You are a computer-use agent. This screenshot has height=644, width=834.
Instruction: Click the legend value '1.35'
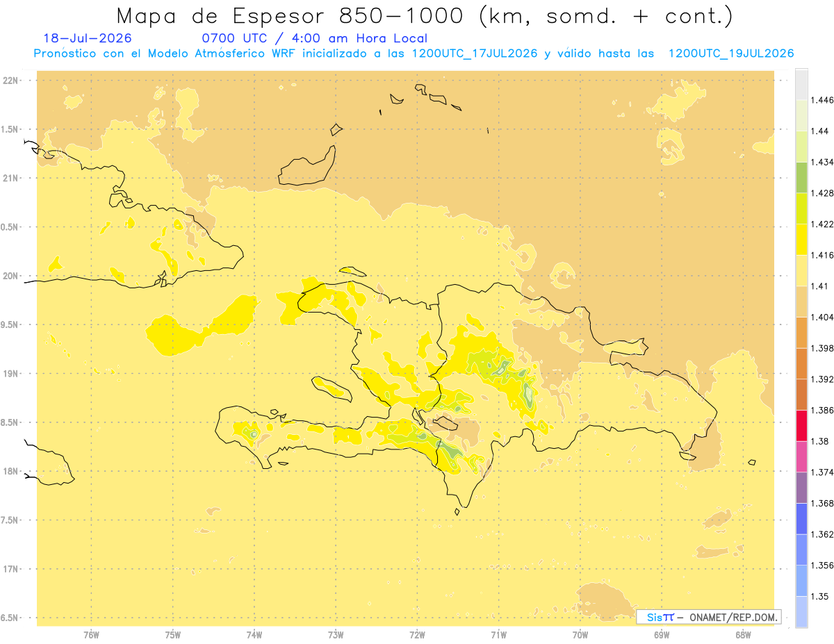(820, 596)
